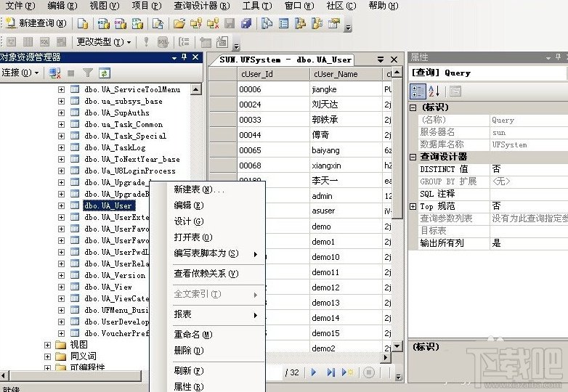Open the active documents dropdown arrow
The height and width of the screenshot is (392, 568).
coord(381,60)
